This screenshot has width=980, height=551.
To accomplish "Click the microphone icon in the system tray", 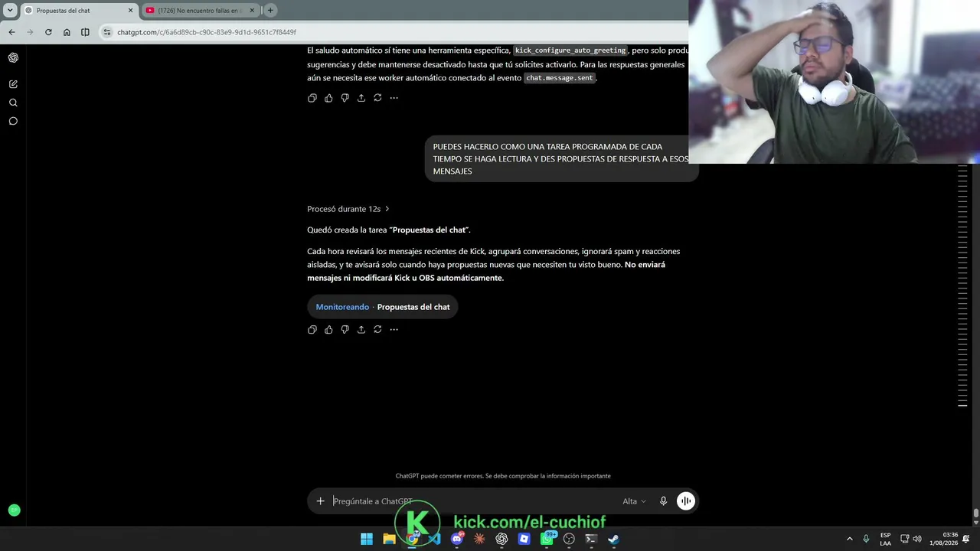I will point(866,539).
